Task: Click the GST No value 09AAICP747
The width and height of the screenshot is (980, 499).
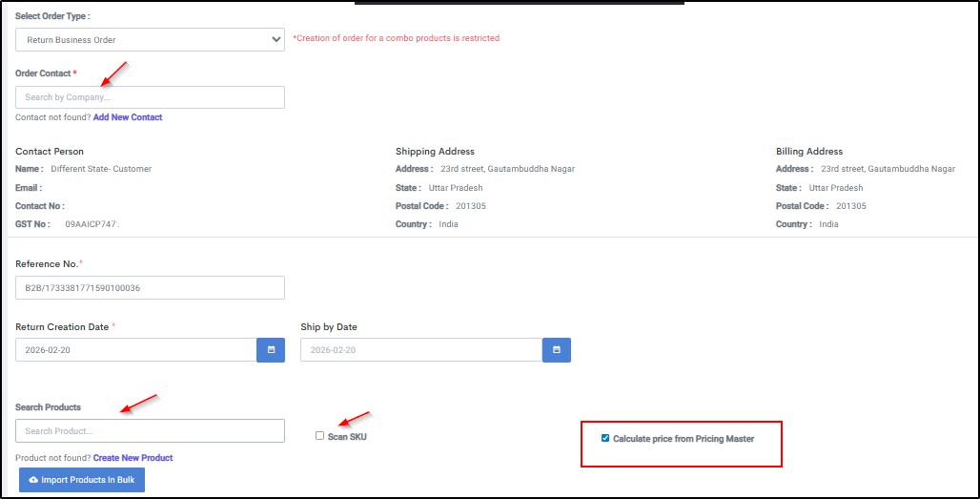Action: click(91, 224)
